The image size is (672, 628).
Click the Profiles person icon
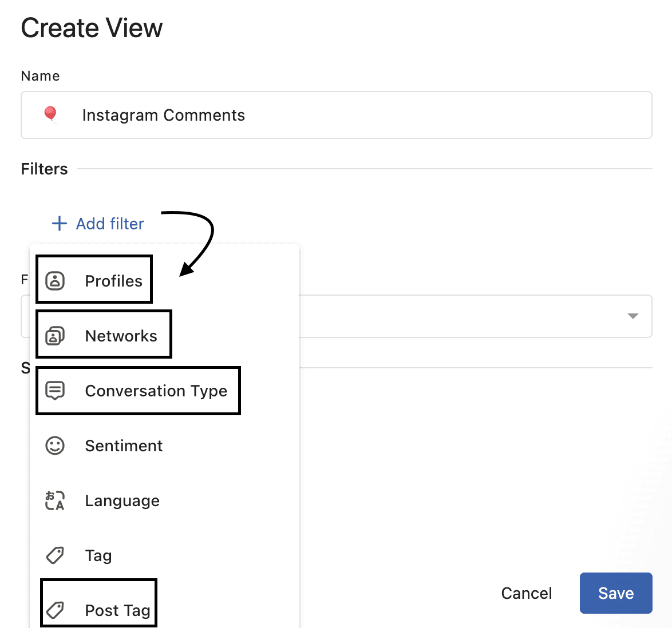[55, 281]
